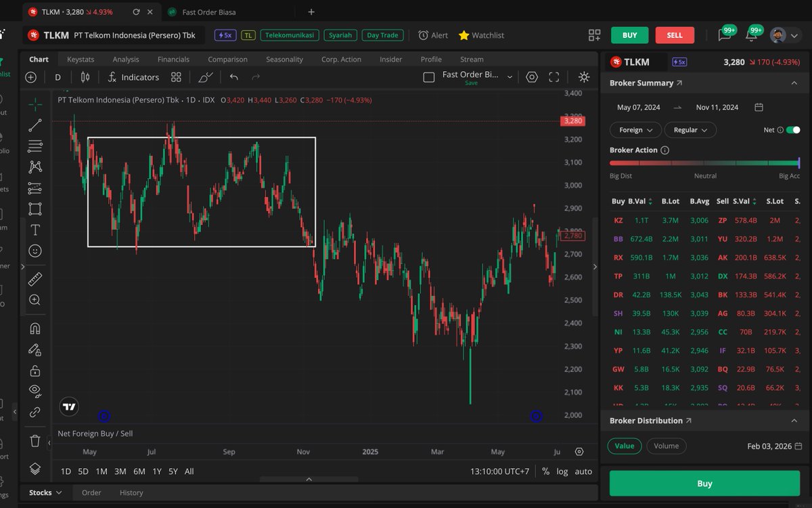The image size is (812, 508).
Task: Add TLKM to Watchlist
Action: (x=481, y=35)
